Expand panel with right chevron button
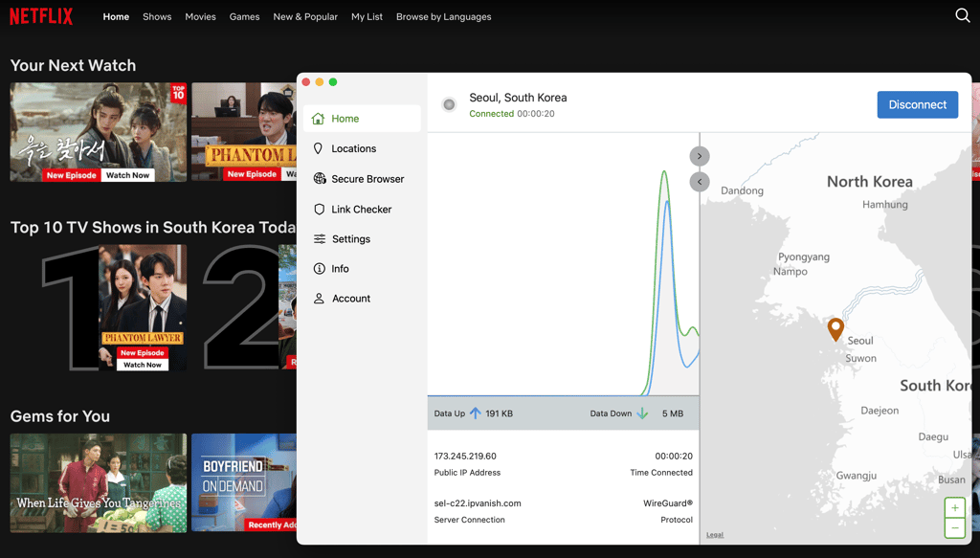 point(700,156)
